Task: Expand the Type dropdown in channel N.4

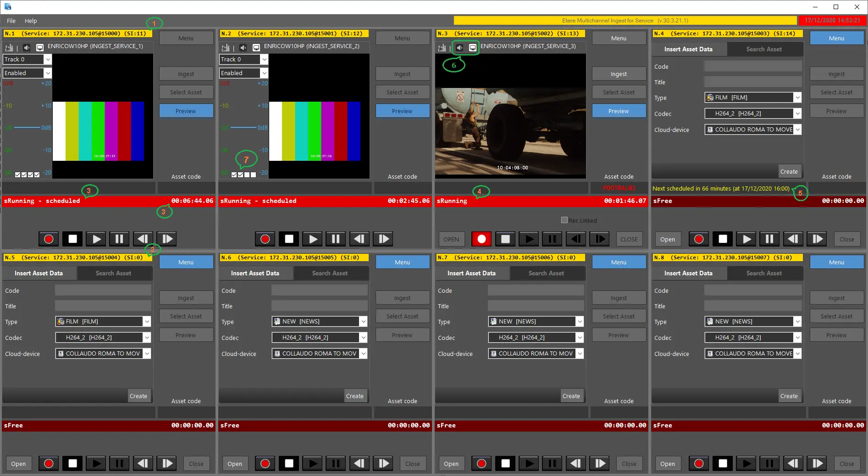Action: (797, 98)
